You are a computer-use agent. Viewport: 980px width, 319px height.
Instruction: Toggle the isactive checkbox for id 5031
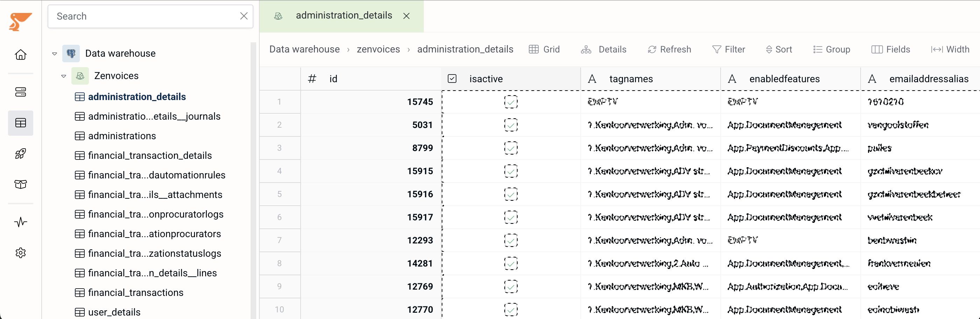pyautogui.click(x=511, y=125)
